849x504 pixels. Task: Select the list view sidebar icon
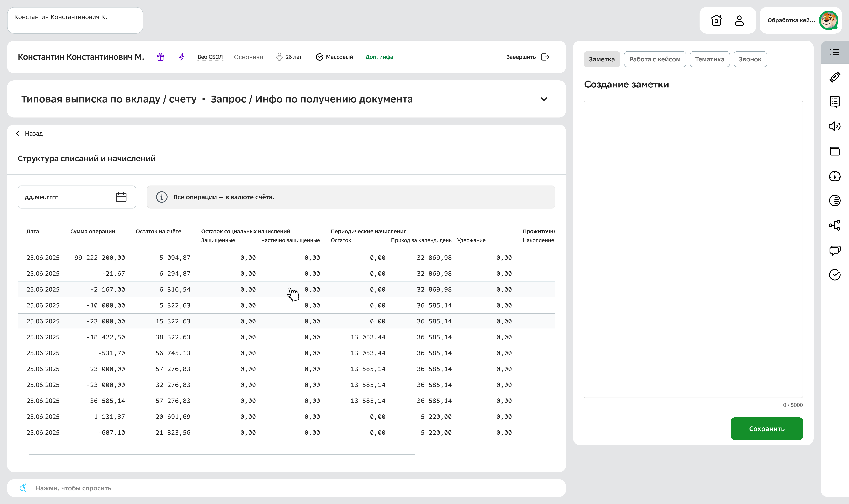click(x=835, y=52)
